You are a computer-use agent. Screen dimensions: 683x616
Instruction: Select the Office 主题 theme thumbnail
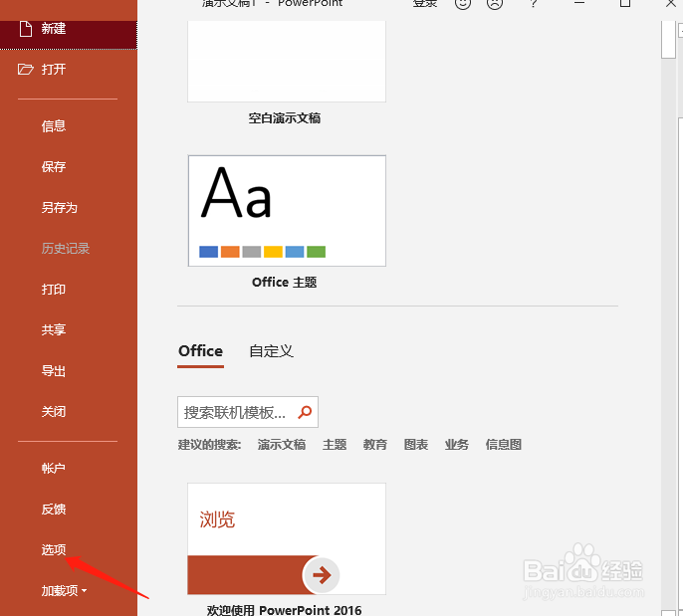pos(287,211)
